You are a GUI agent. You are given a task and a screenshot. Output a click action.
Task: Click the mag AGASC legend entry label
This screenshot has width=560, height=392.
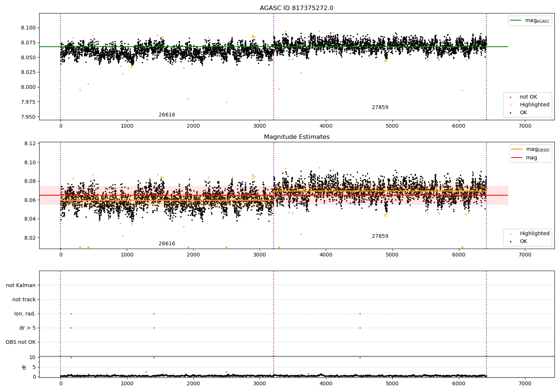pos(537,21)
